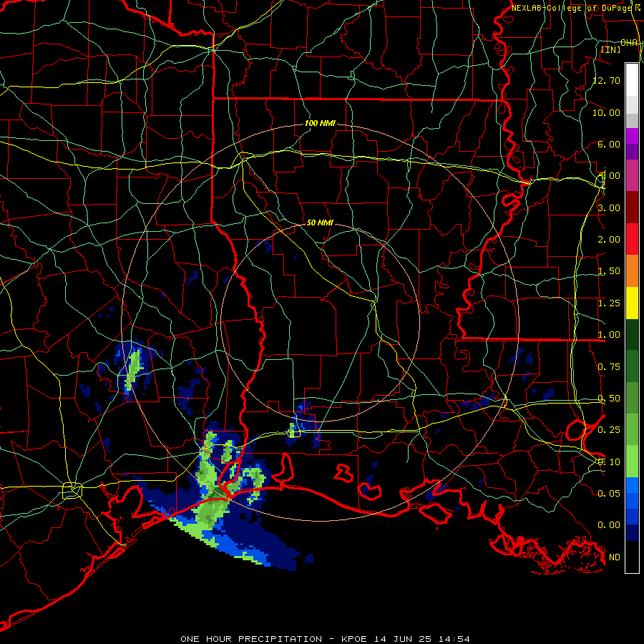The height and width of the screenshot is (644, 644).
Task: Click the "50 NMI" range ring label
Action: point(320,223)
